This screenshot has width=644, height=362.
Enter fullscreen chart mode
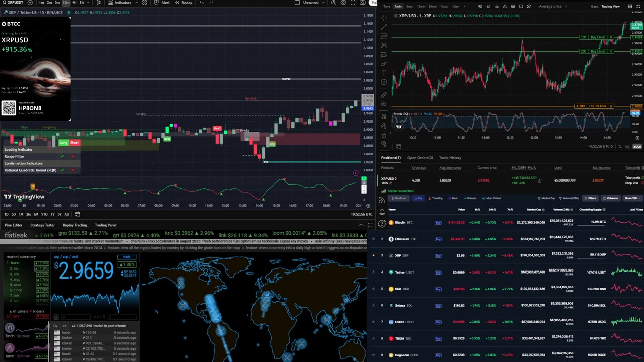click(x=353, y=3)
